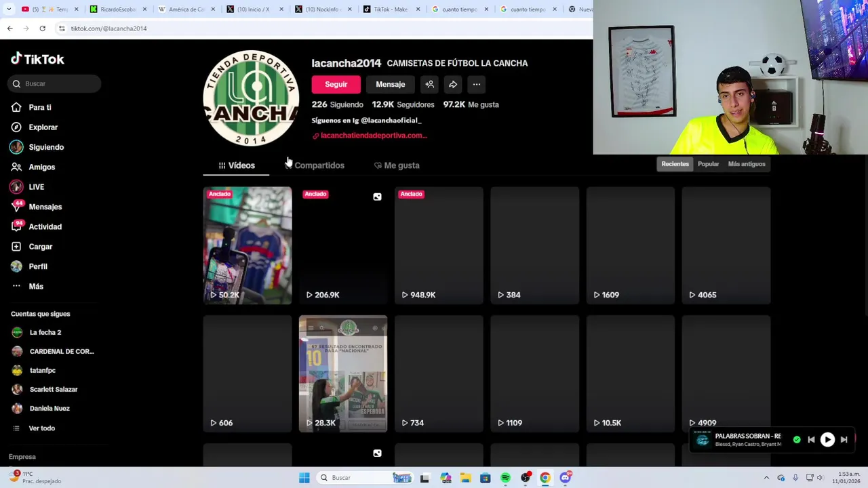Viewport: 868px width, 488px height.
Task: Click the TikTok logo
Action: click(x=37, y=59)
